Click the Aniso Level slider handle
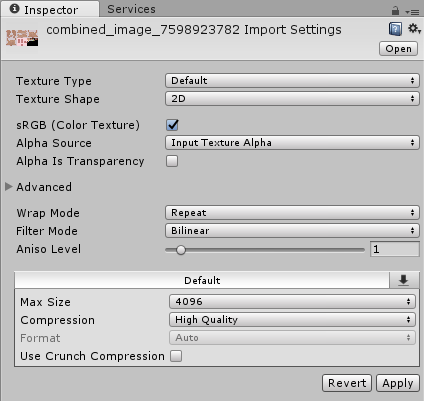 (x=181, y=250)
